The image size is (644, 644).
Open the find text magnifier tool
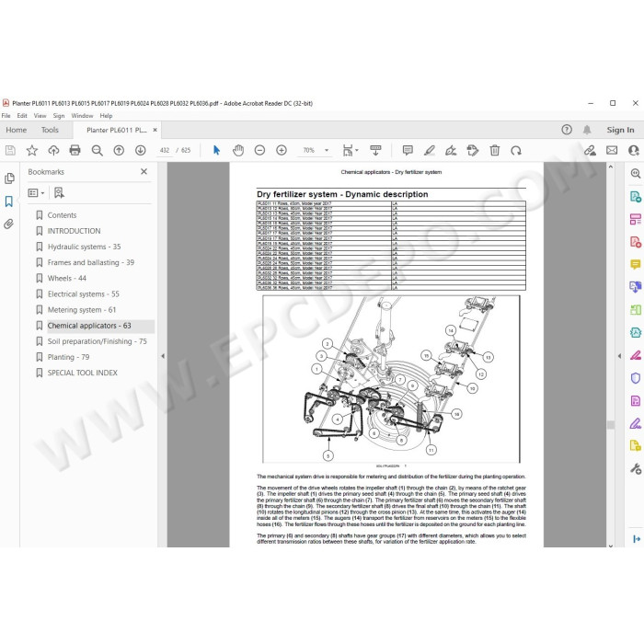98,150
